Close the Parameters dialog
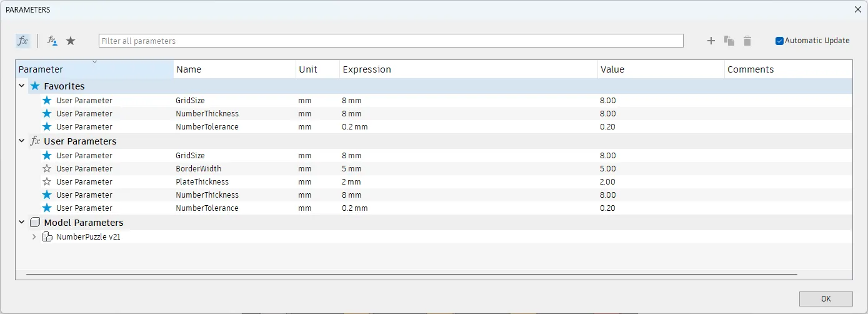The image size is (868, 314). (x=857, y=9)
